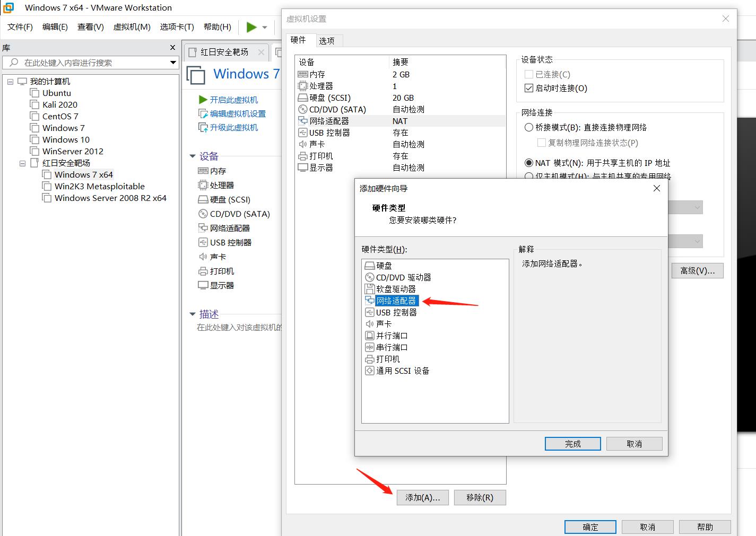Select NAT 模式(N) radio button
The width and height of the screenshot is (756, 536).
point(529,163)
